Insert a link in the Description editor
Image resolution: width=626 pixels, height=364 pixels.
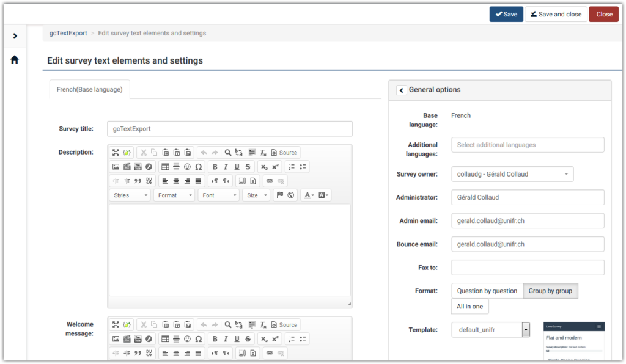(270, 181)
